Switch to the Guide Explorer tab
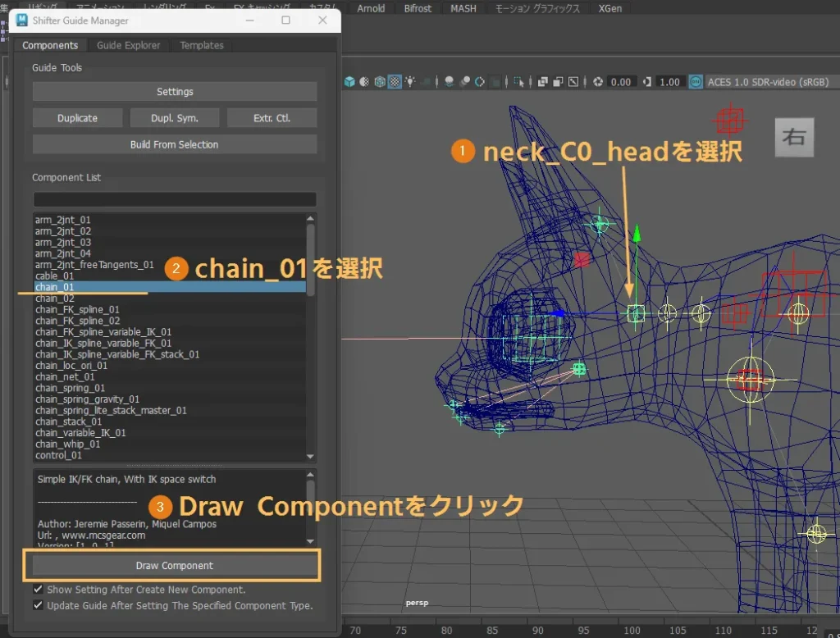This screenshot has width=840, height=638. pyautogui.click(x=129, y=46)
